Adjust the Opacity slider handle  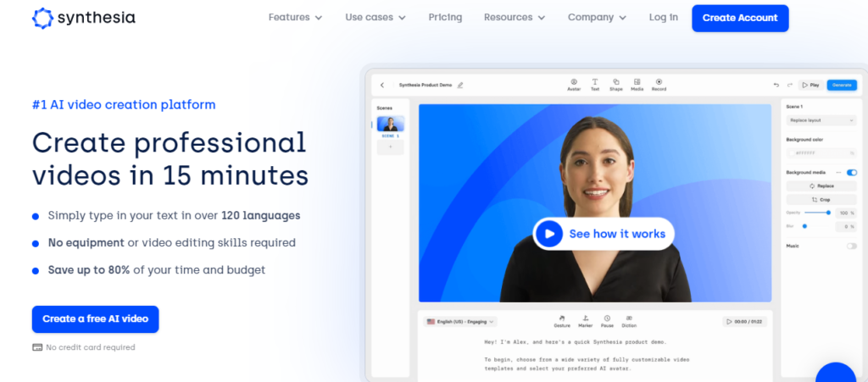[x=828, y=213]
